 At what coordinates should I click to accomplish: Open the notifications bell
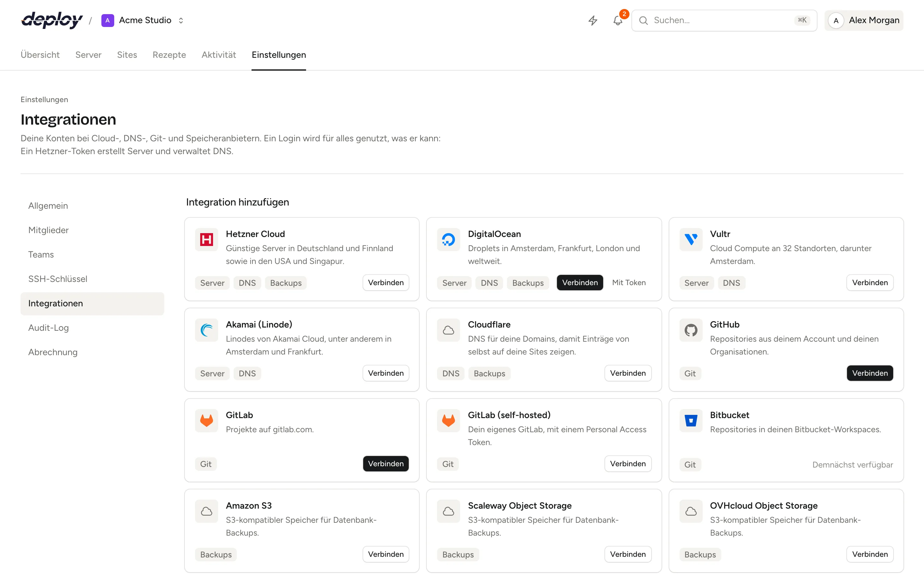point(618,20)
